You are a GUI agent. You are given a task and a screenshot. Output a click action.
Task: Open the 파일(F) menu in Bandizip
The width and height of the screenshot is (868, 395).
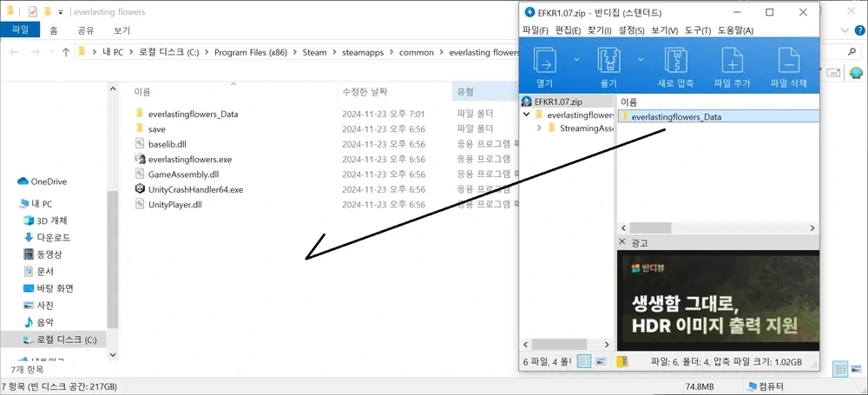536,30
